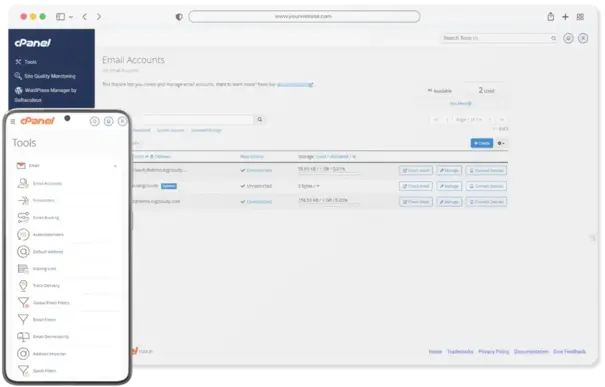Toggle browser sidebar button
The image size is (605, 387).
[61, 17]
